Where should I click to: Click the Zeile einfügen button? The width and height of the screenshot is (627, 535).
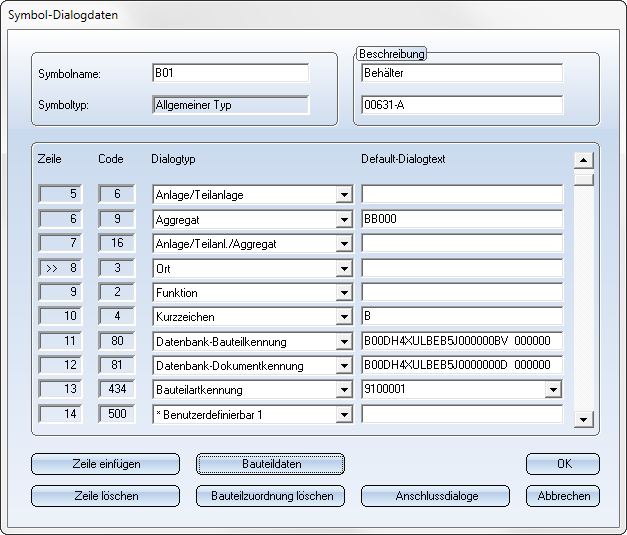coord(105,464)
